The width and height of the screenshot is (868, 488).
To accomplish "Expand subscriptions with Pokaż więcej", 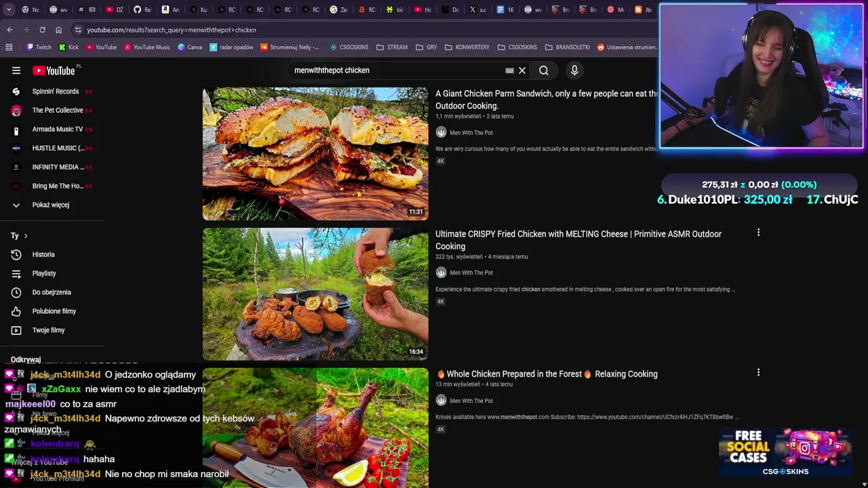I will coord(52,205).
